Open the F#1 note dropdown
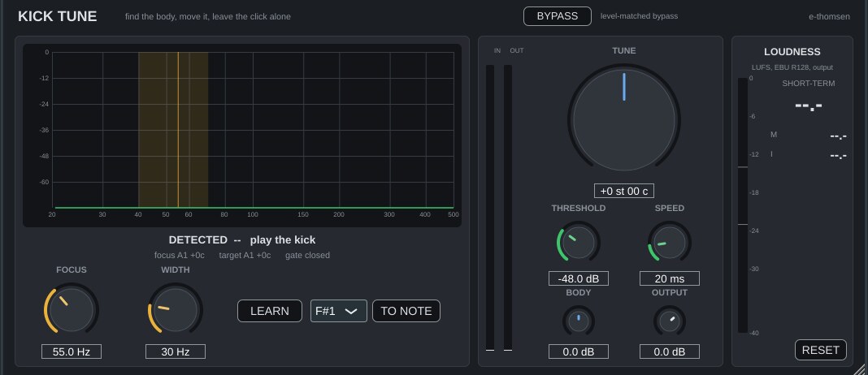Image resolution: width=868 pixels, height=375 pixels. [338, 311]
